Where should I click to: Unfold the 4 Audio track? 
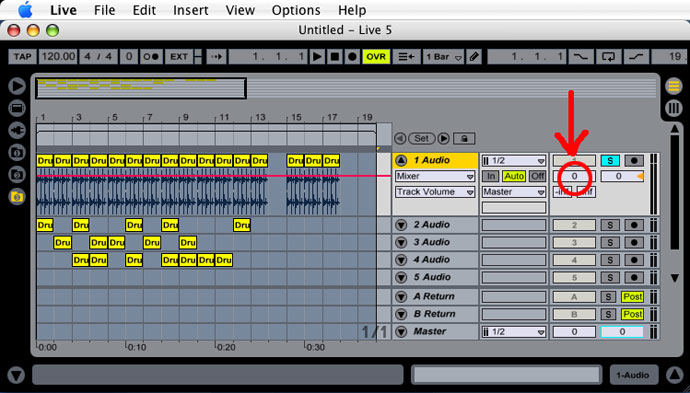tap(401, 260)
